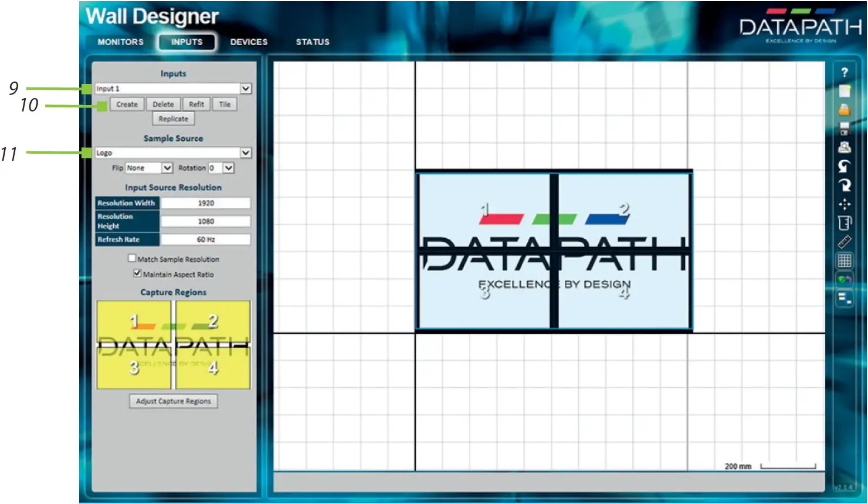868x504 pixels.
Task: Click the Tile button
Action: point(225,104)
